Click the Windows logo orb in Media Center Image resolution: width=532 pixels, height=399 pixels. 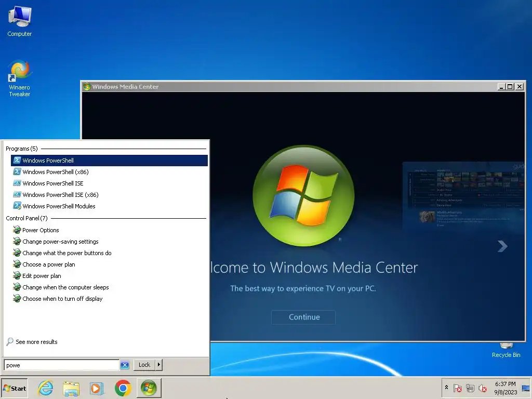tap(304, 196)
